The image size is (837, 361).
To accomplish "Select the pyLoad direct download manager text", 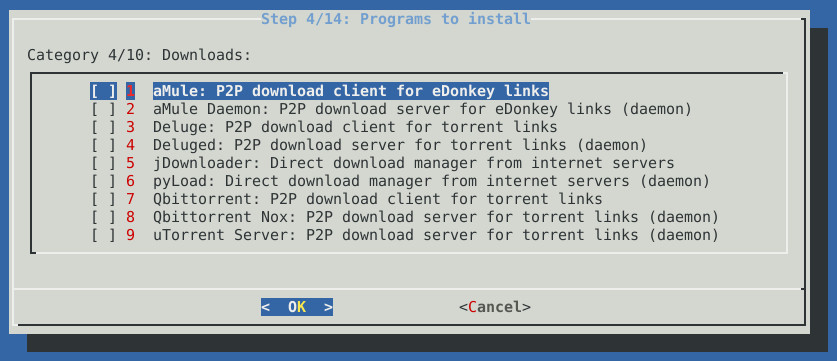I will click(431, 181).
